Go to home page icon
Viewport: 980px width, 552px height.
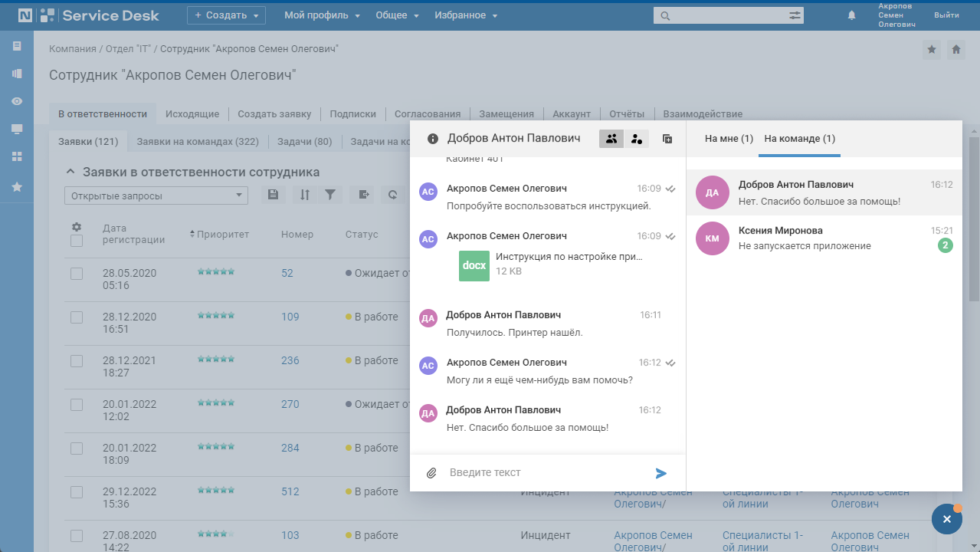(x=956, y=49)
